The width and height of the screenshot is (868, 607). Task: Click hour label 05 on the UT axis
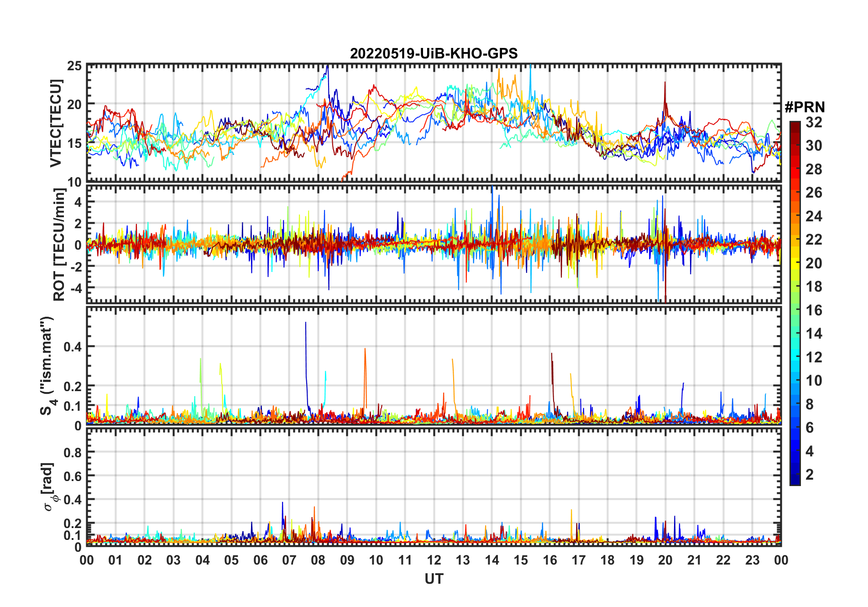231,560
